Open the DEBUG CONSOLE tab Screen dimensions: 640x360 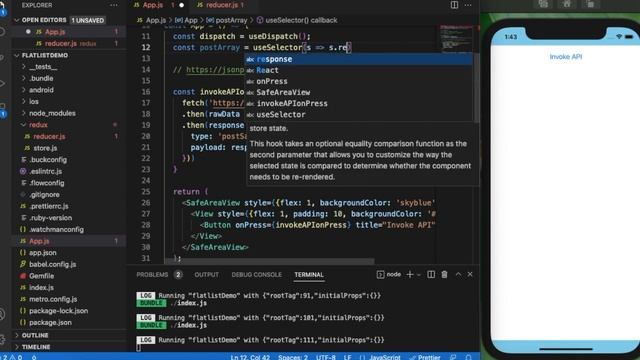[257, 275]
